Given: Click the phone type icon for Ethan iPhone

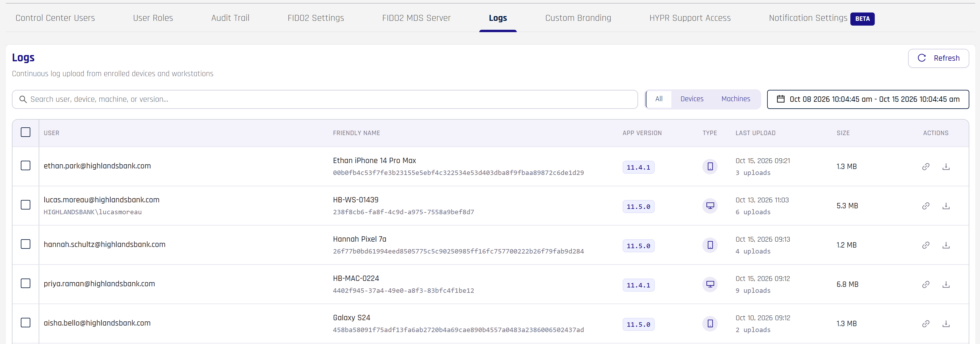Looking at the screenshot, I should click(x=710, y=166).
